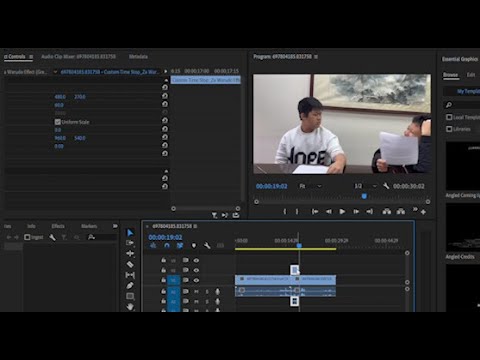Image resolution: width=480 pixels, height=360 pixels.
Task: Hide the V2 track output eye
Action: coord(196,270)
